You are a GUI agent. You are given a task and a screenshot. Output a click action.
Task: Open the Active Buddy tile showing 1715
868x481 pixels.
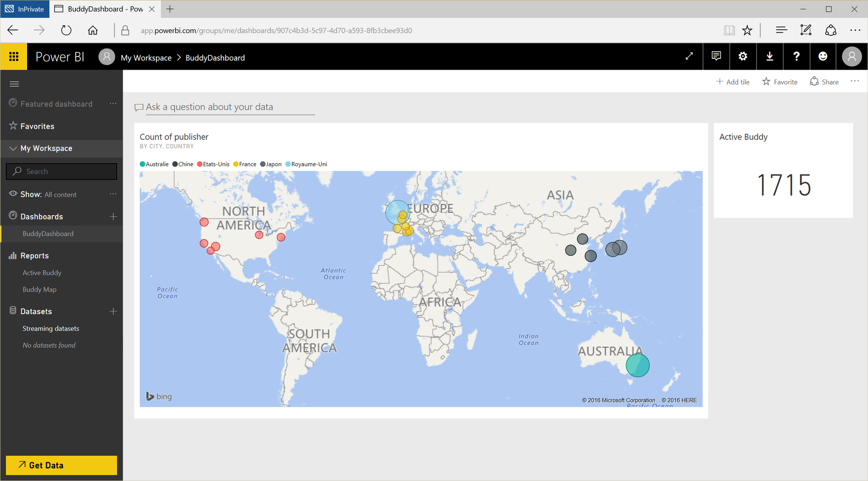[783, 170]
